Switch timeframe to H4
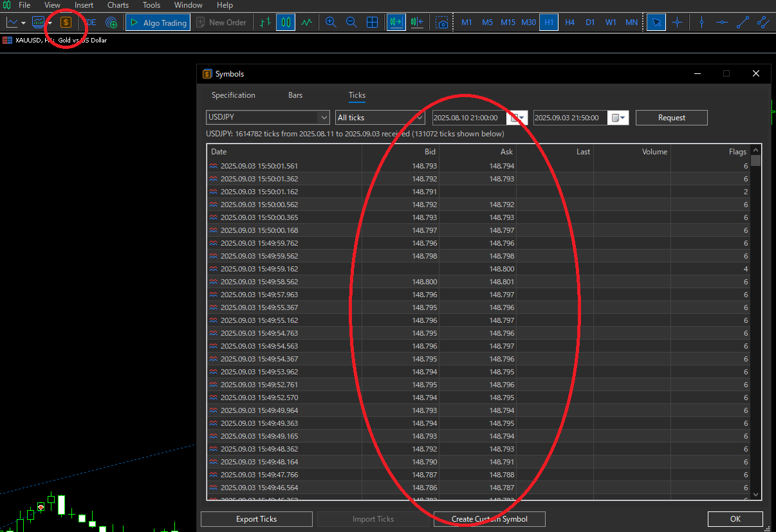 coord(569,23)
